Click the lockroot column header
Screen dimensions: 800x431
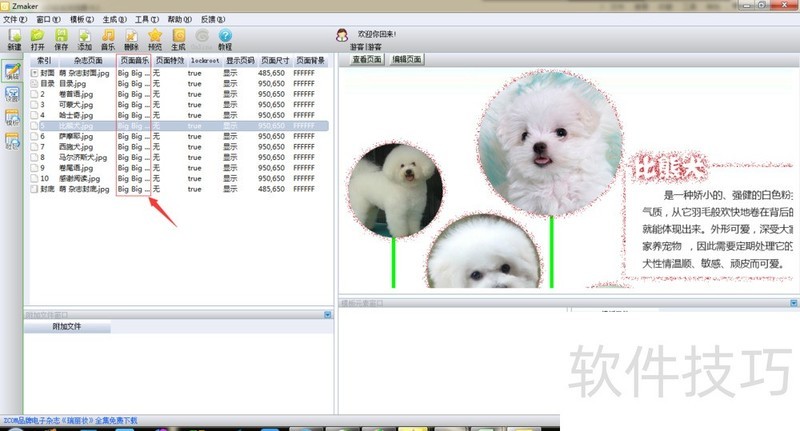205,60
